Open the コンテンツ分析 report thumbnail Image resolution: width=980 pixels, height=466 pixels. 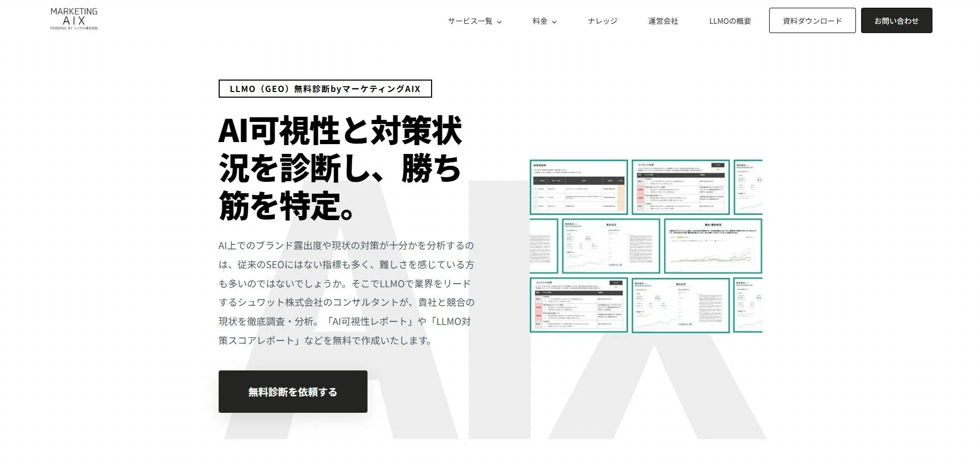click(x=680, y=187)
